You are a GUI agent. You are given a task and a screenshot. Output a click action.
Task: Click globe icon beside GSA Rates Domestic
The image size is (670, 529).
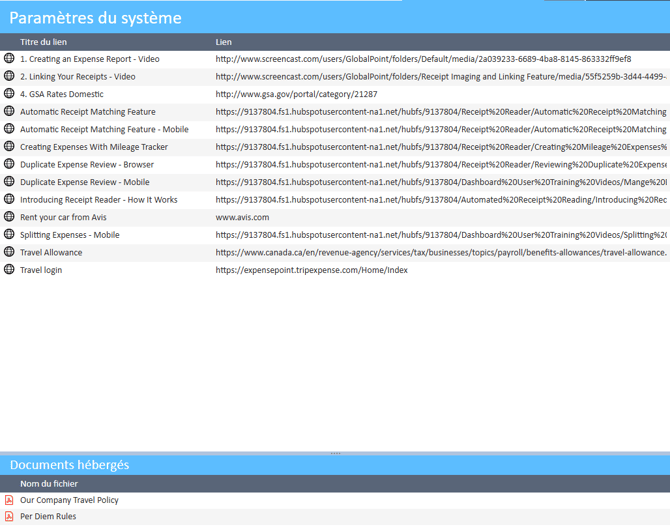tap(9, 93)
